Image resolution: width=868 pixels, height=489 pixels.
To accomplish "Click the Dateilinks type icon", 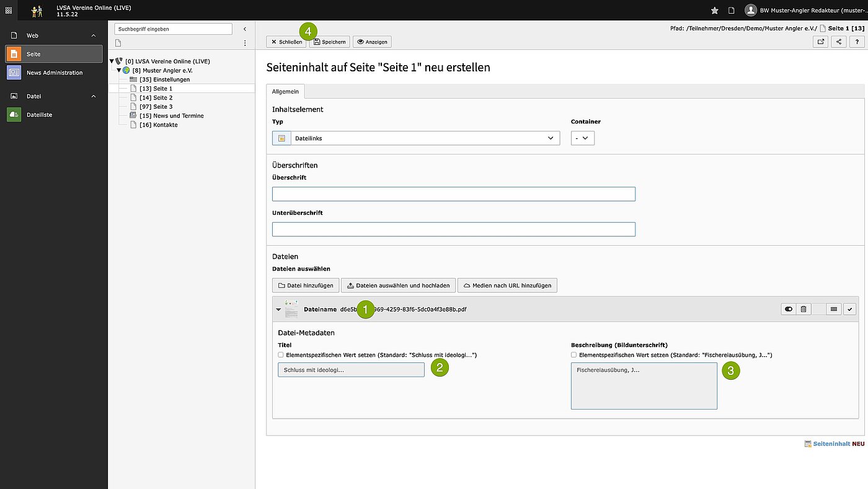I will [281, 138].
